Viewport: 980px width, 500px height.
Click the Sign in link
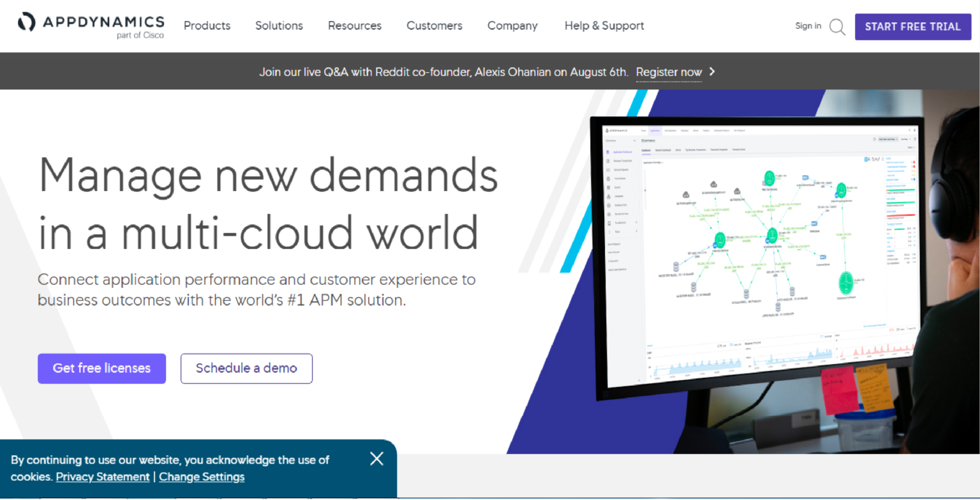[808, 26]
